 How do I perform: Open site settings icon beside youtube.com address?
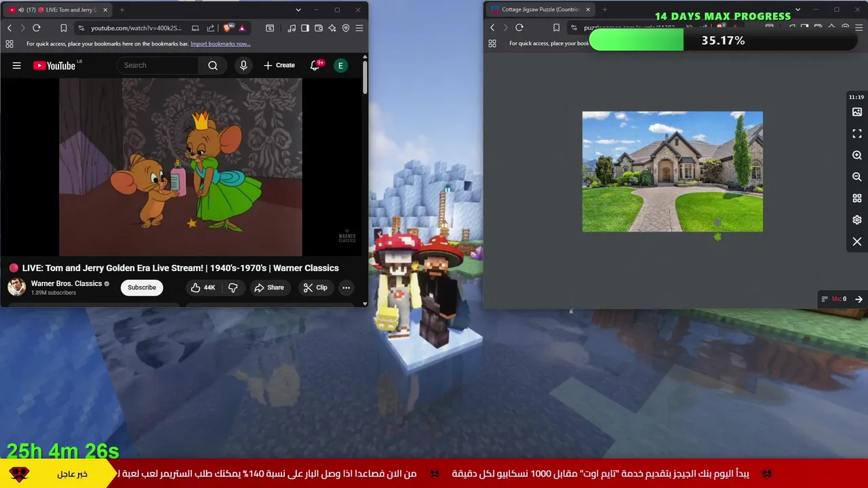pos(81,28)
